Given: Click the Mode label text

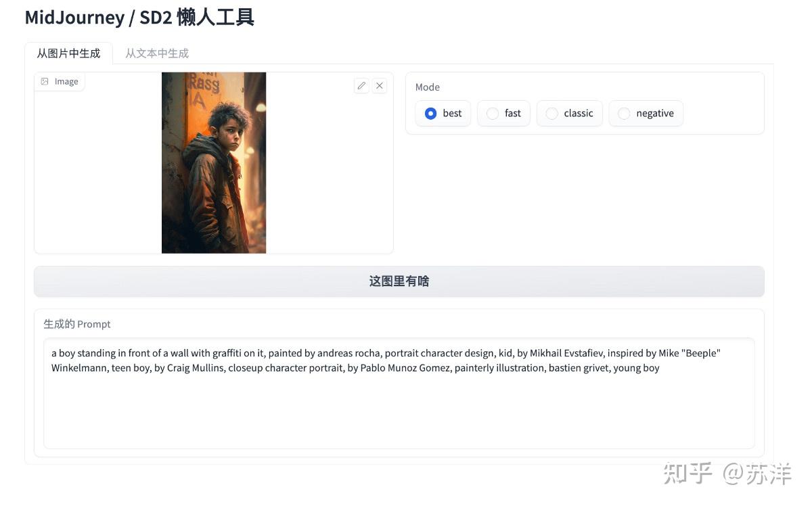Looking at the screenshot, I should click(428, 87).
